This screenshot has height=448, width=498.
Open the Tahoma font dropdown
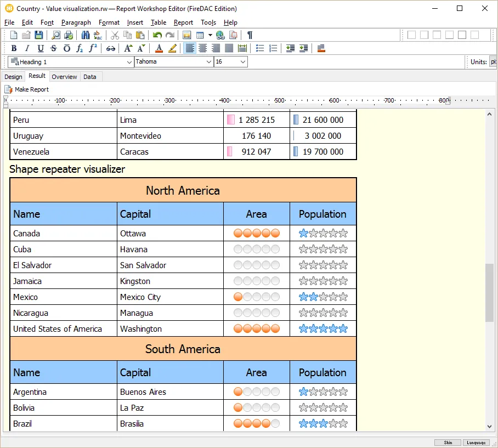coord(209,62)
